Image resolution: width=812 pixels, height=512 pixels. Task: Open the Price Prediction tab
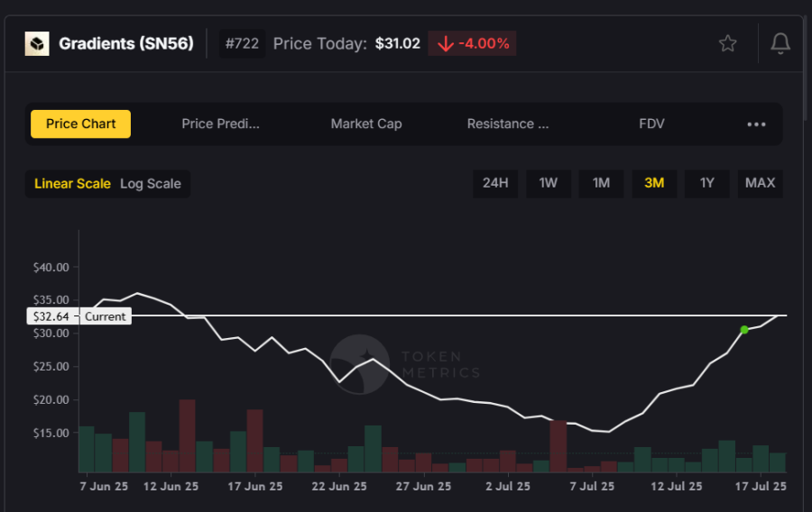coord(220,124)
